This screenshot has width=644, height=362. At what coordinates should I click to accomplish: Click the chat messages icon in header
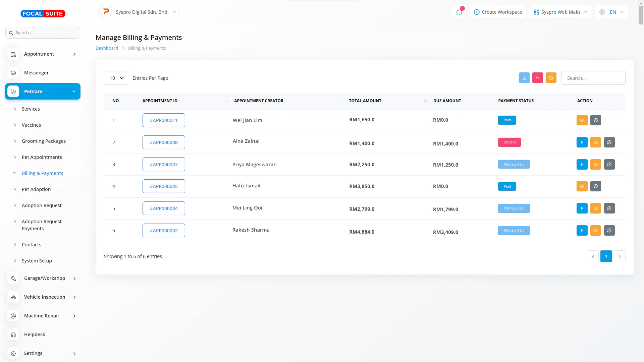click(x=459, y=12)
